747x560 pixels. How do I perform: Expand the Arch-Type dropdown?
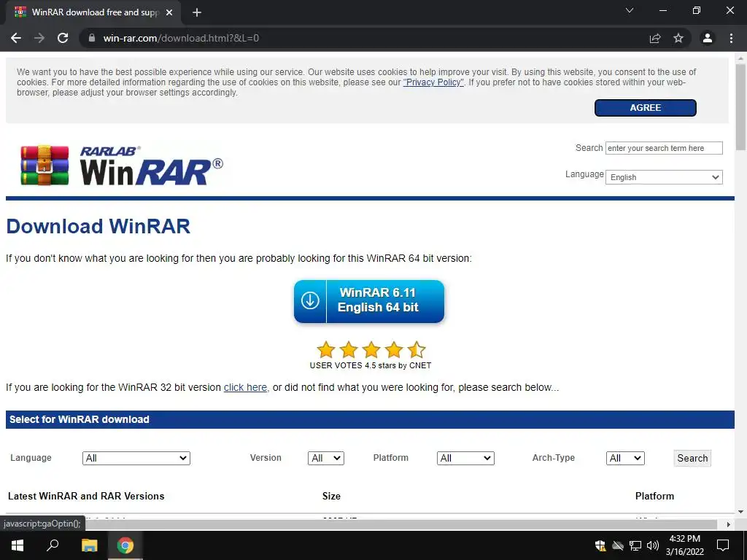click(625, 458)
